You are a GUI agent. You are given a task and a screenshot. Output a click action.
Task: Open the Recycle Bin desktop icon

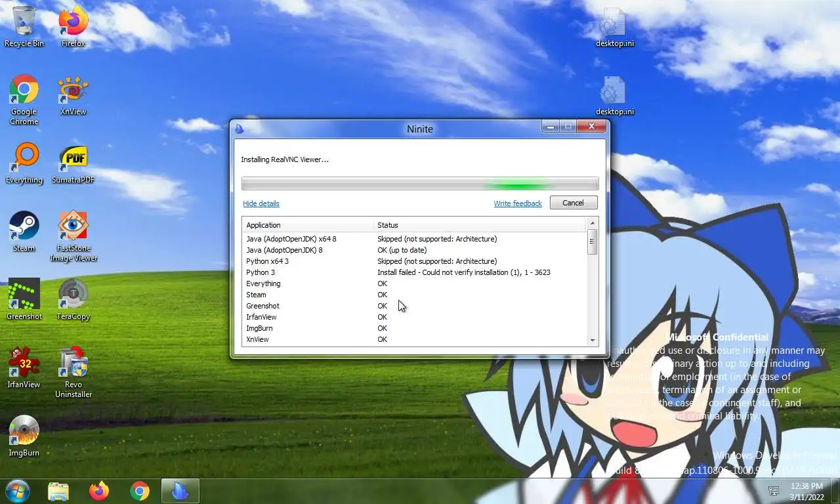24,26
